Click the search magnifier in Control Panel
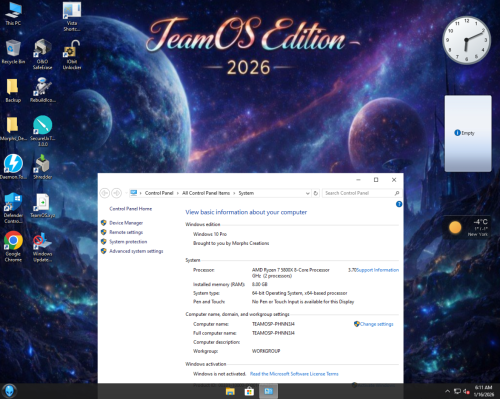 [x=397, y=193]
